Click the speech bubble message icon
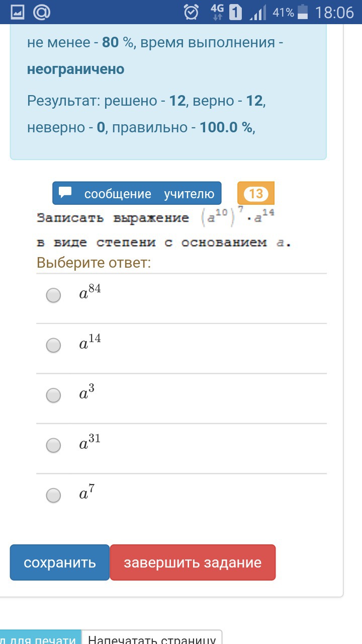Image resolution: width=362 pixels, height=644 pixels. 66,193
